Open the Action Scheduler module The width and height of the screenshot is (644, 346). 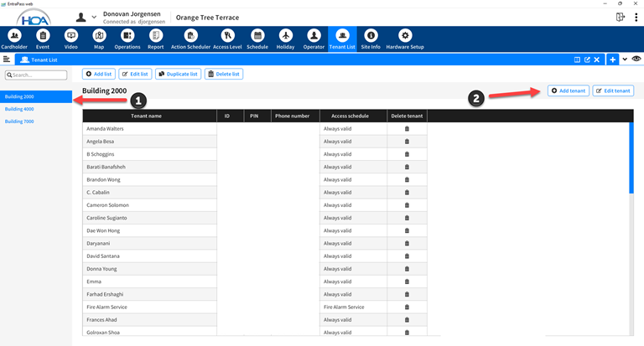pos(190,35)
